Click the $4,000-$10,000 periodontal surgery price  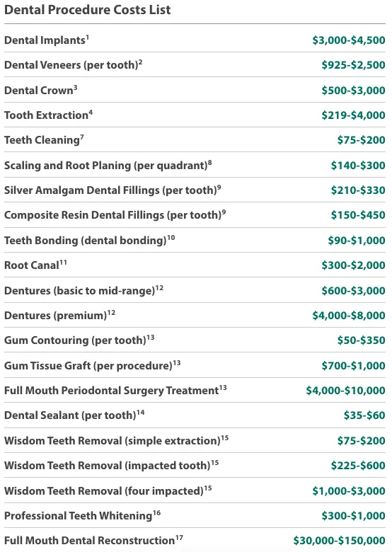[346, 391]
